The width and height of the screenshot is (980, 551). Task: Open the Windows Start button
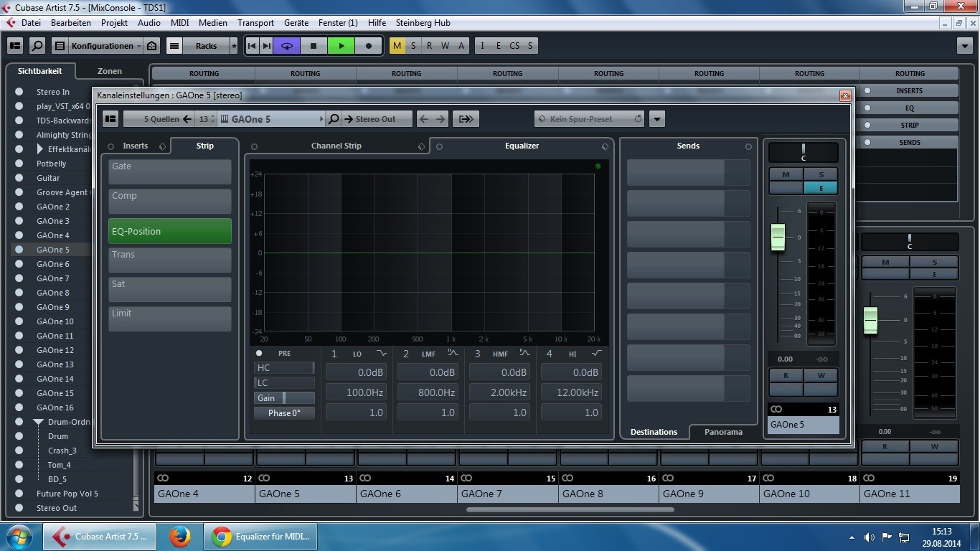tap(19, 537)
